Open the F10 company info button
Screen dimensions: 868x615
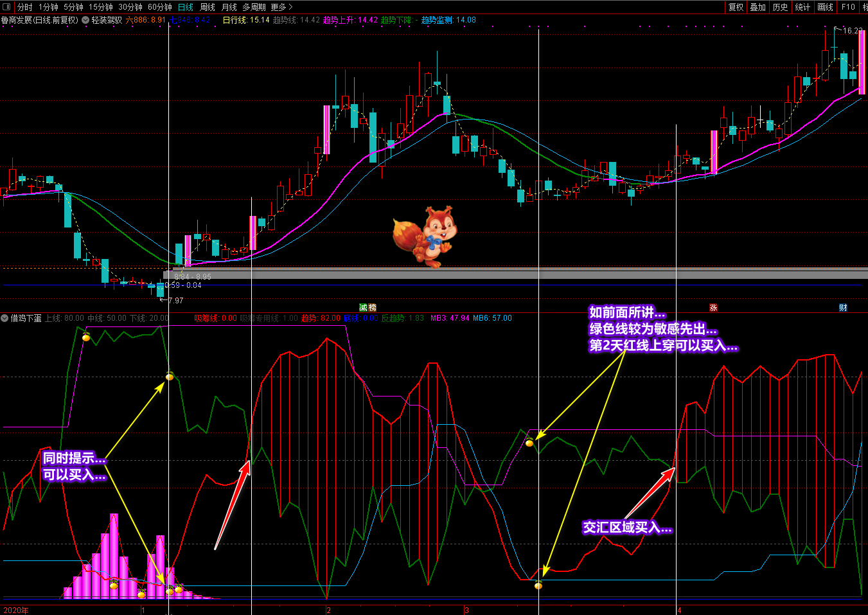(x=848, y=7)
